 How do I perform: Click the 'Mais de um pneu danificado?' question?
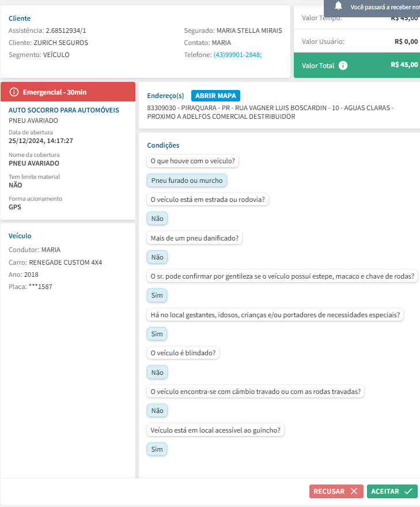click(x=195, y=238)
